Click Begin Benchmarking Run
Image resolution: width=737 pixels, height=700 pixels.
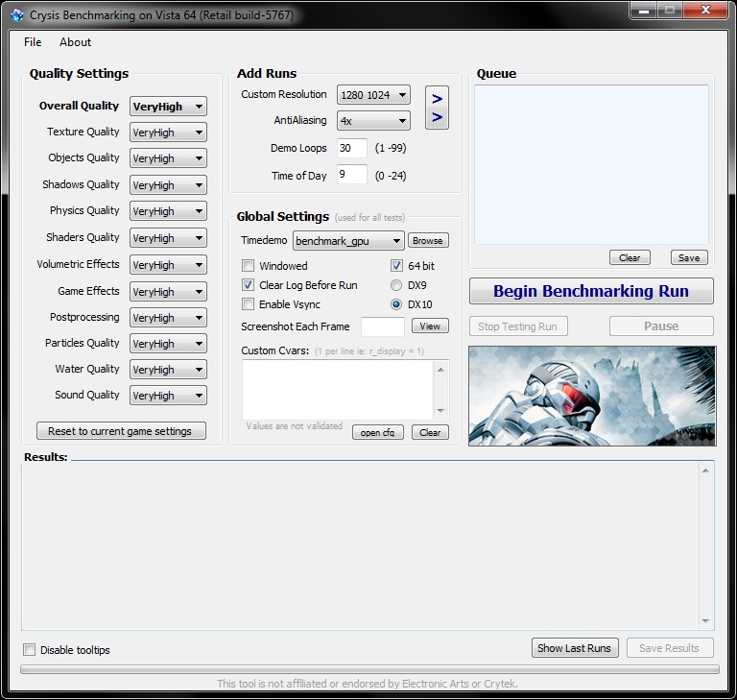[591, 291]
